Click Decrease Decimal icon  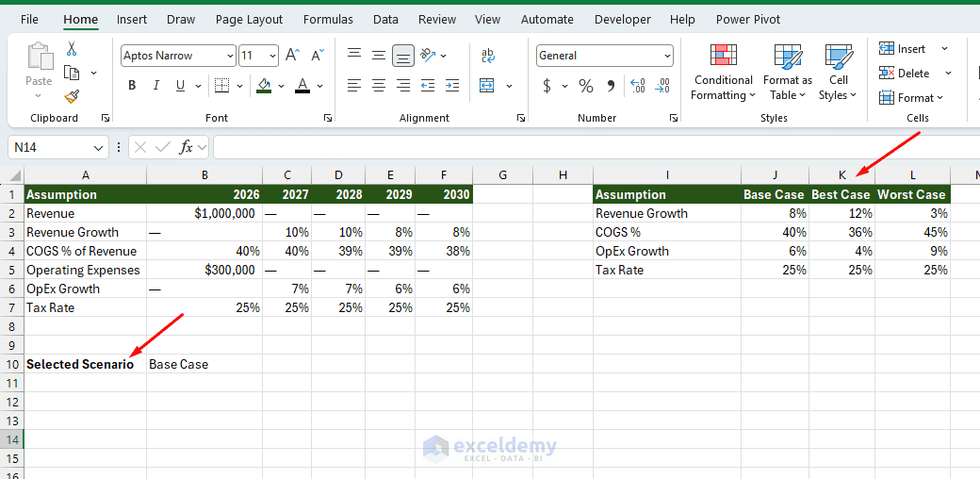point(662,86)
